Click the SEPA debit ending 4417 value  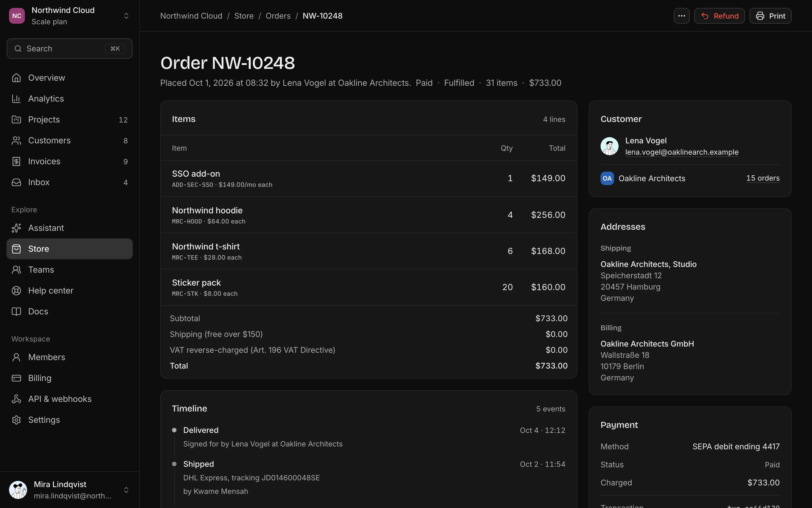pos(736,446)
